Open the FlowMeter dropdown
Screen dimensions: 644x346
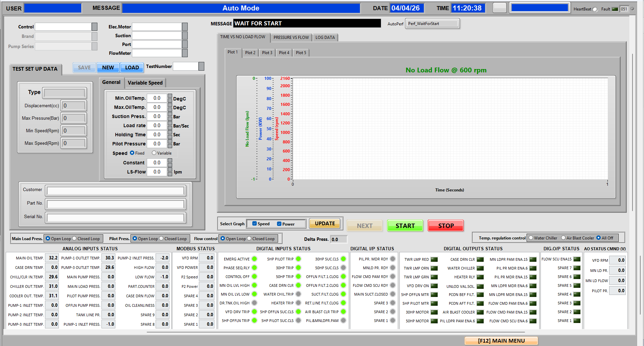pyautogui.click(x=185, y=53)
